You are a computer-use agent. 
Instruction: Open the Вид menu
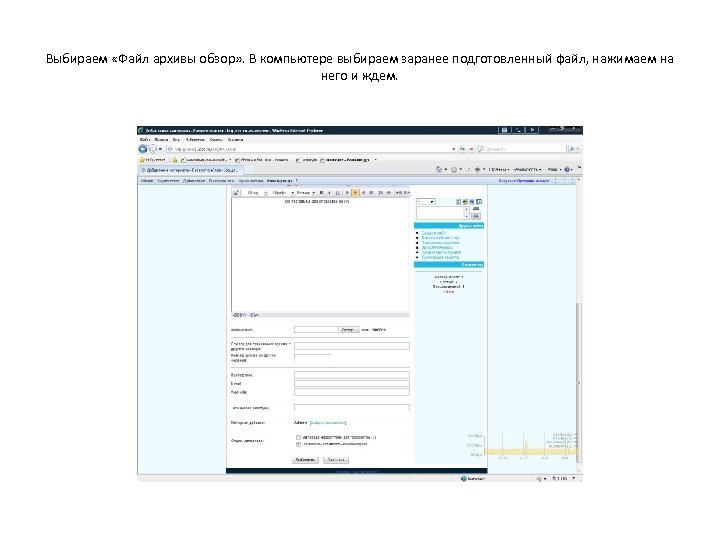point(176,140)
